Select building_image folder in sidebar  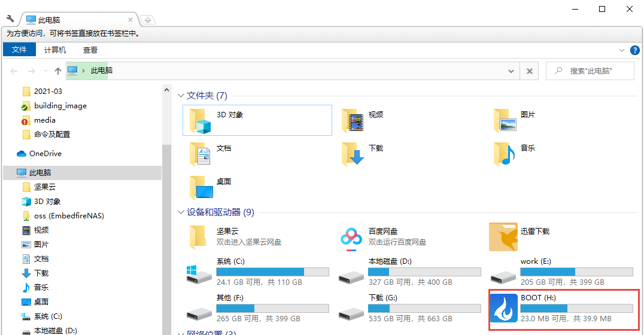[60, 105]
